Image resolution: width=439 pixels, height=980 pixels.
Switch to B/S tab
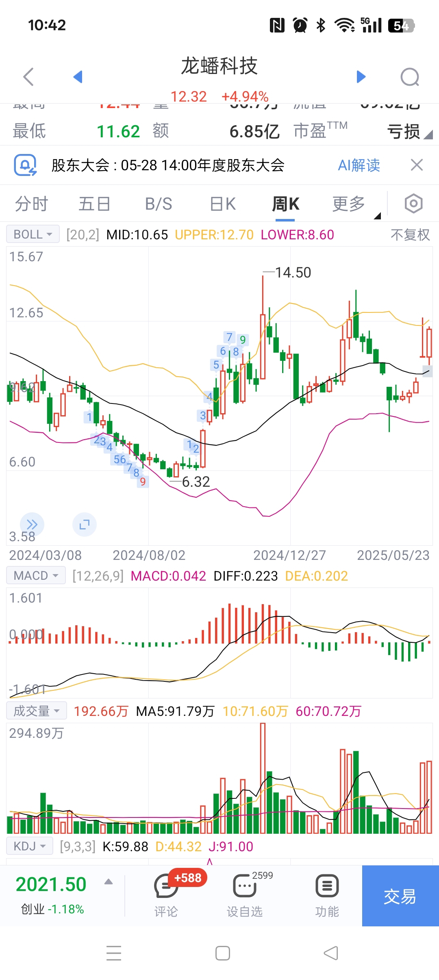point(159,204)
